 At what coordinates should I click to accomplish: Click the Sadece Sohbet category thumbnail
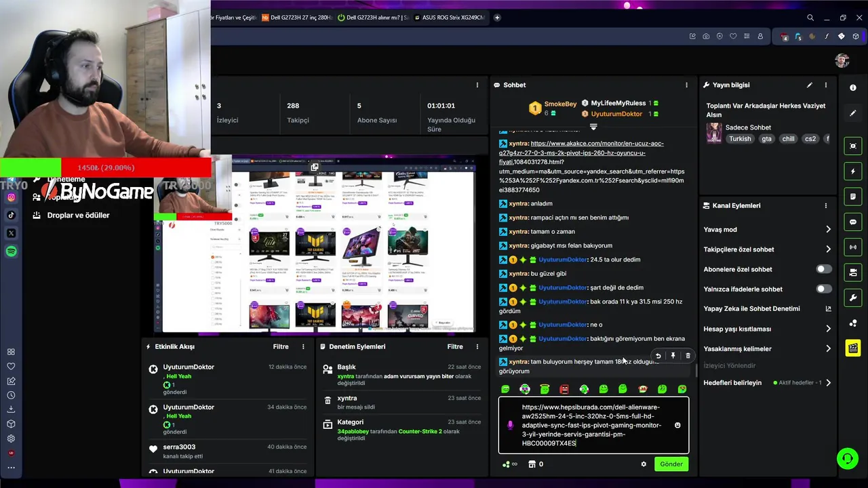[x=714, y=133]
